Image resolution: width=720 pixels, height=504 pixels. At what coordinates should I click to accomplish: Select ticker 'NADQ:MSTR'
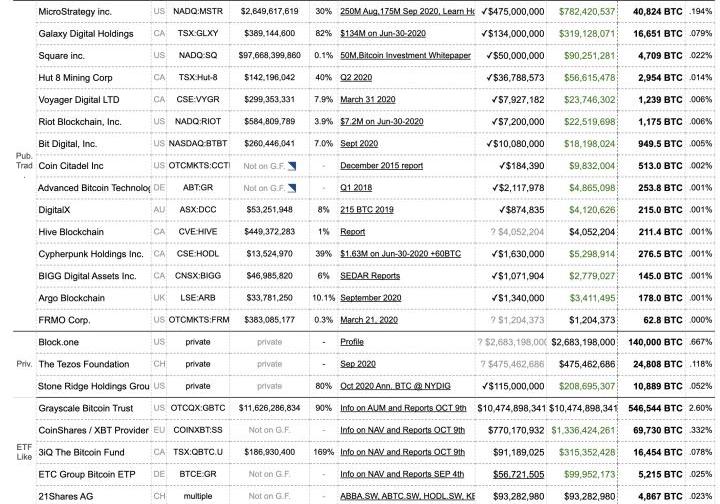tap(198, 11)
